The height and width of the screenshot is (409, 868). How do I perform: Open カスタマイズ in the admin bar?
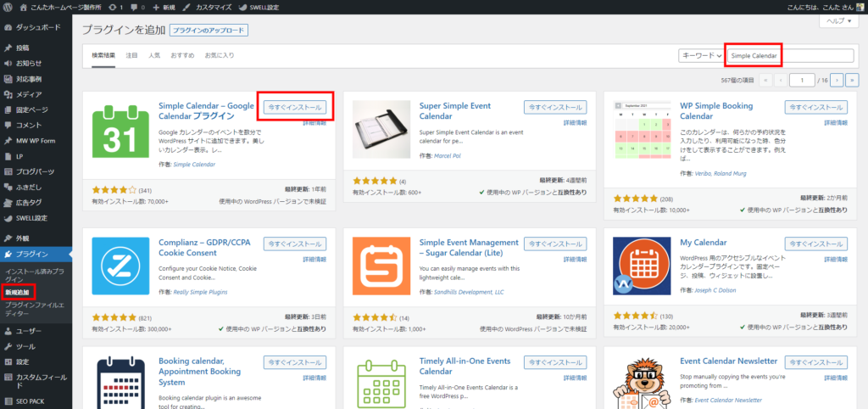[206, 8]
